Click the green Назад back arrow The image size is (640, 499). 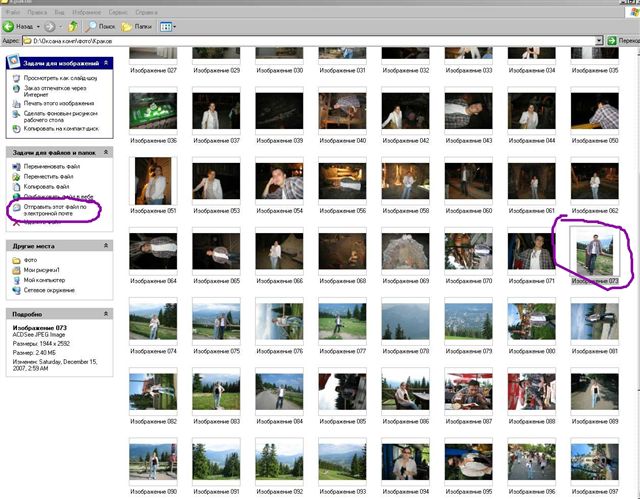pos(8,27)
